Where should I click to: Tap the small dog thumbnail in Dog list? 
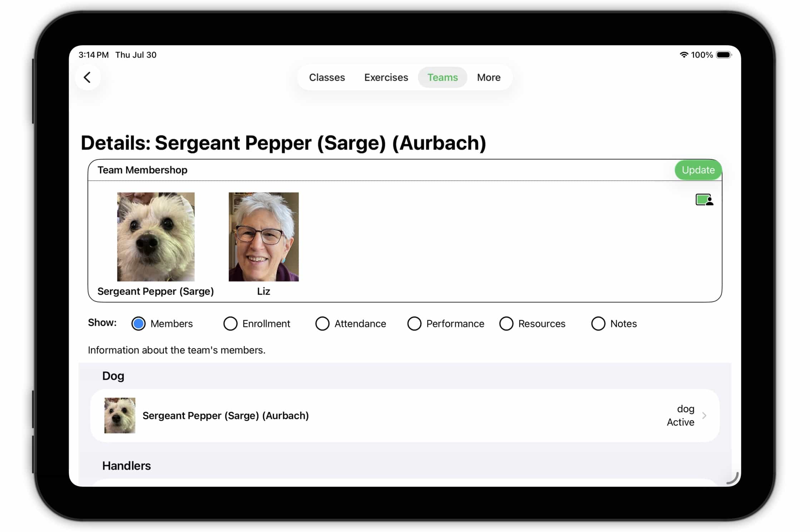click(120, 415)
